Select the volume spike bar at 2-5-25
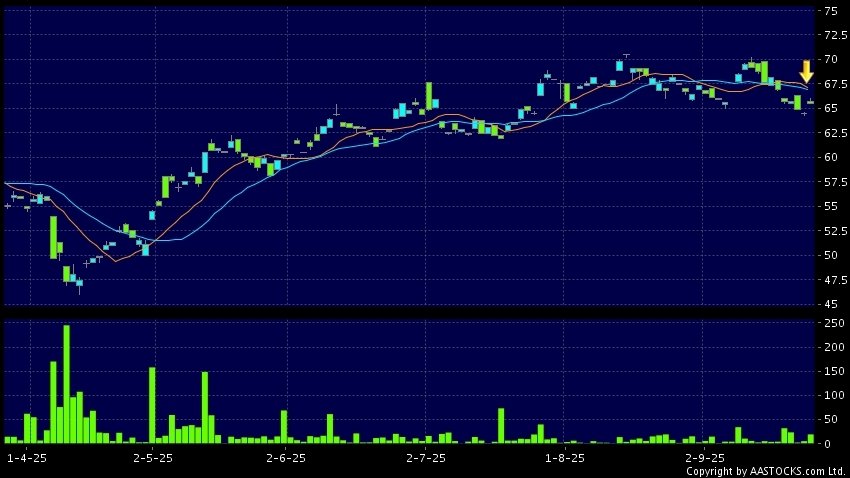Screen dimensions: 850x478 tap(152, 405)
